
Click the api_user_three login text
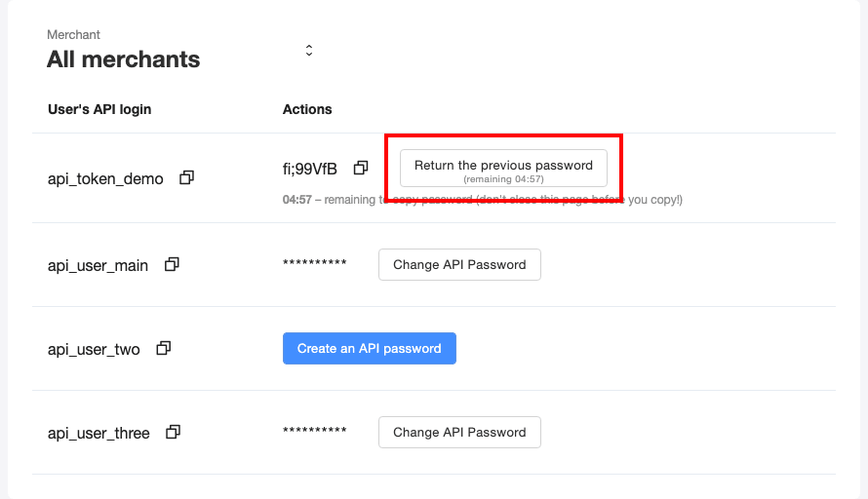pyautogui.click(x=99, y=433)
